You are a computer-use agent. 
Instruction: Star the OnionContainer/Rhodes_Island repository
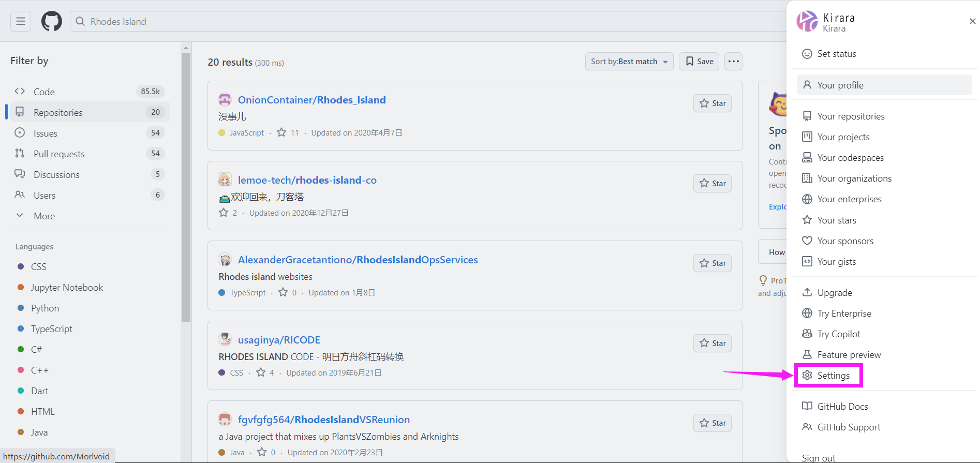point(712,103)
